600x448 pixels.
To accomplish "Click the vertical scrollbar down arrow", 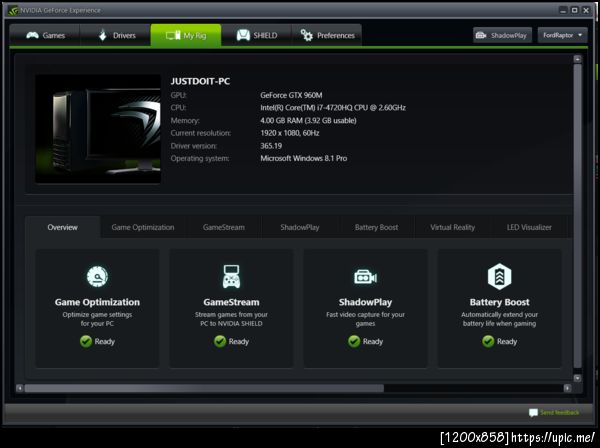I will pos(577,378).
